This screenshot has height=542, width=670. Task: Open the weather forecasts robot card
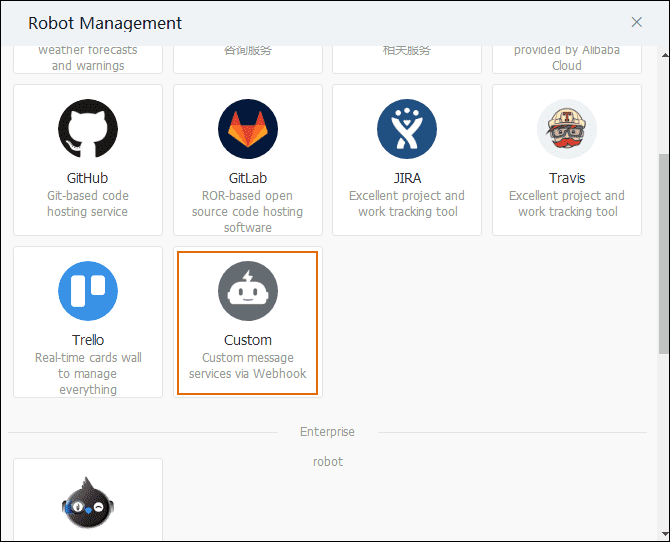88,59
